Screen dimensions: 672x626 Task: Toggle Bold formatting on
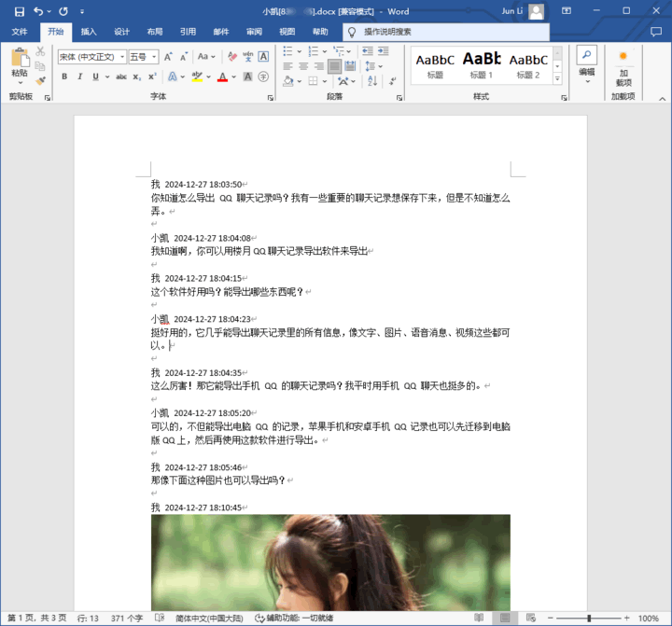[65, 77]
